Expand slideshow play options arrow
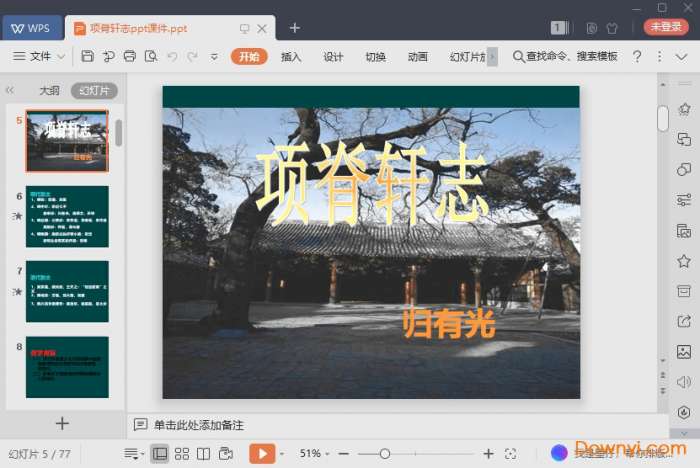 (282, 454)
